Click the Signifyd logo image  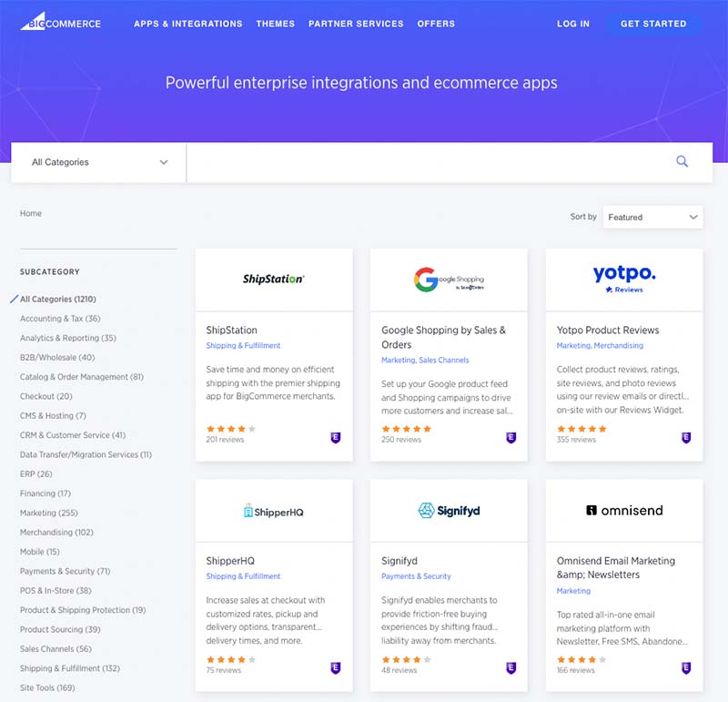pyautogui.click(x=449, y=511)
